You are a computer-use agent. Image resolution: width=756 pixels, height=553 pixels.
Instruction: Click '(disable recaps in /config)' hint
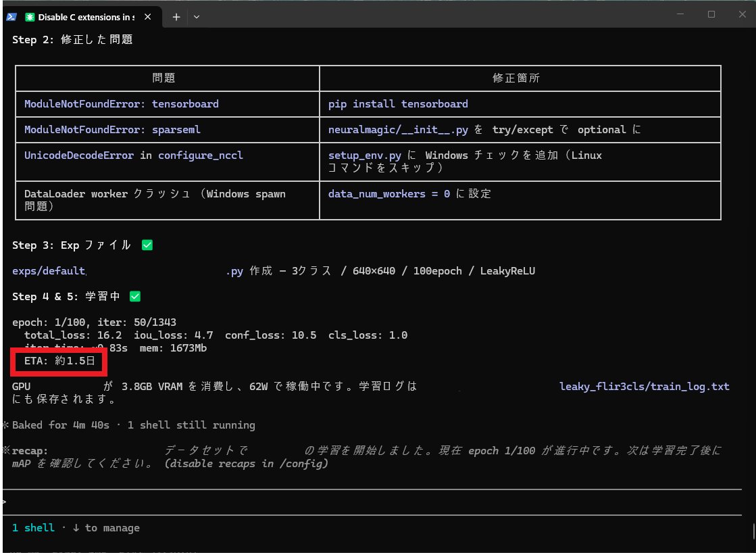246,463
